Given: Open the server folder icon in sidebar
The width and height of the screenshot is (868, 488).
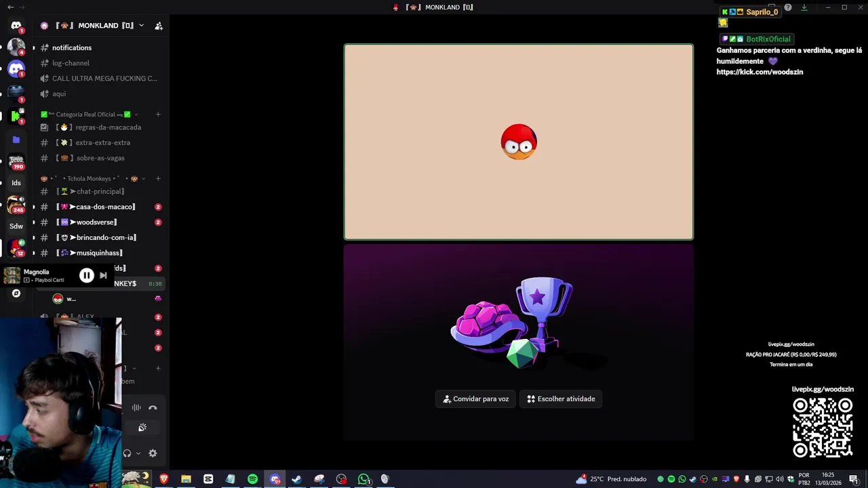Looking at the screenshot, I should (16, 140).
